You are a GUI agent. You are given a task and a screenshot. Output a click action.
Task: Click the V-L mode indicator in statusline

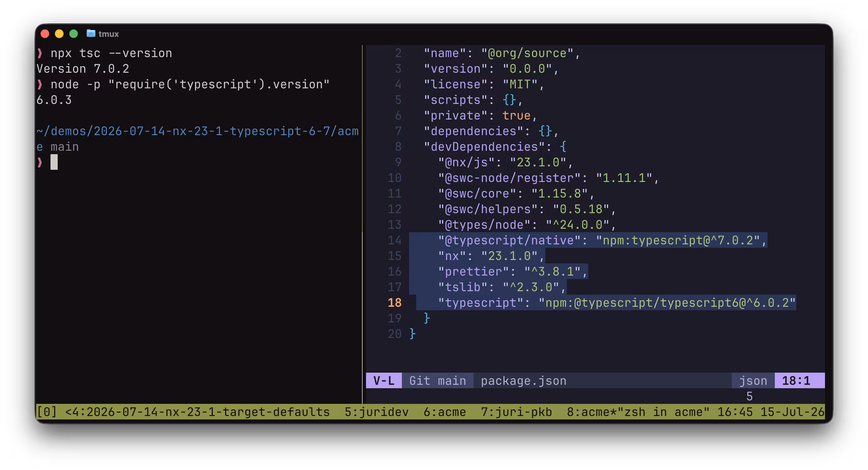point(384,381)
